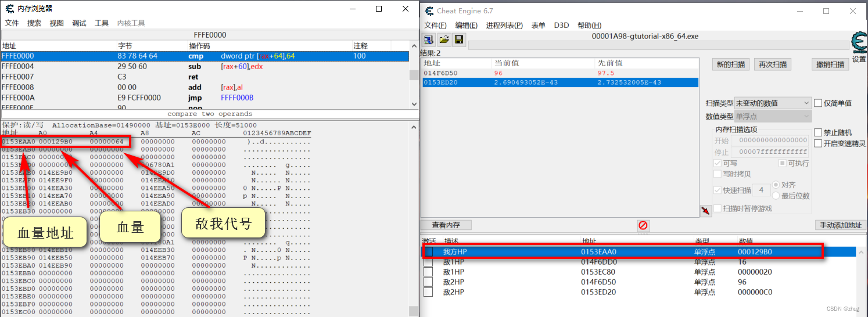Toggle the 可写 checkbox
Viewport: 868px width, 317px height.
pyautogui.click(x=718, y=163)
